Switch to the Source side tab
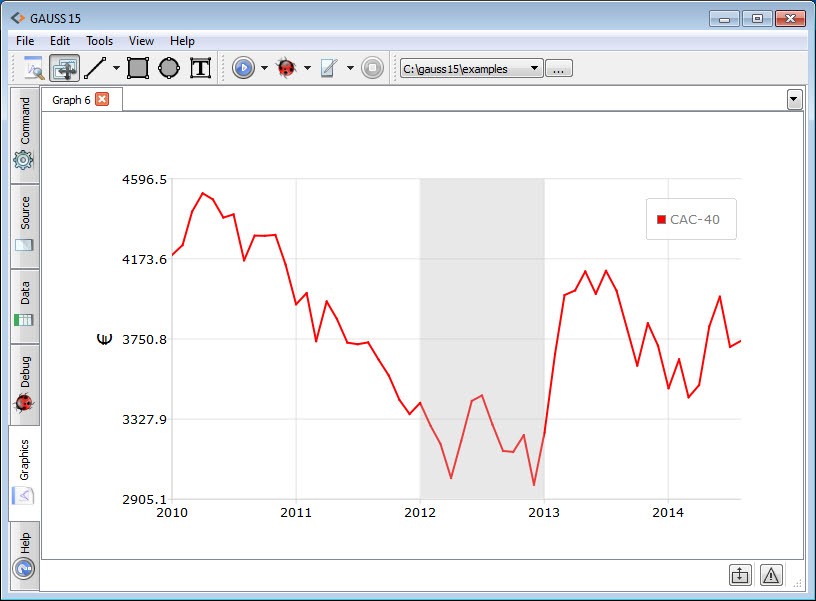The height and width of the screenshot is (601, 816). (x=25, y=225)
